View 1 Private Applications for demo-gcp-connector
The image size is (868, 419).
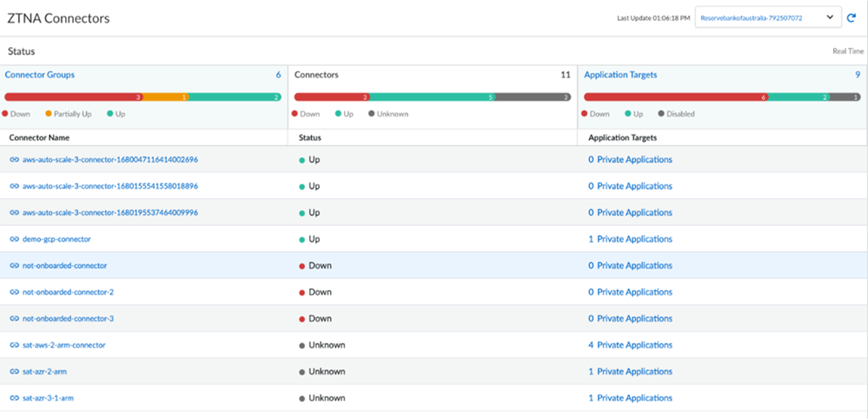click(630, 239)
